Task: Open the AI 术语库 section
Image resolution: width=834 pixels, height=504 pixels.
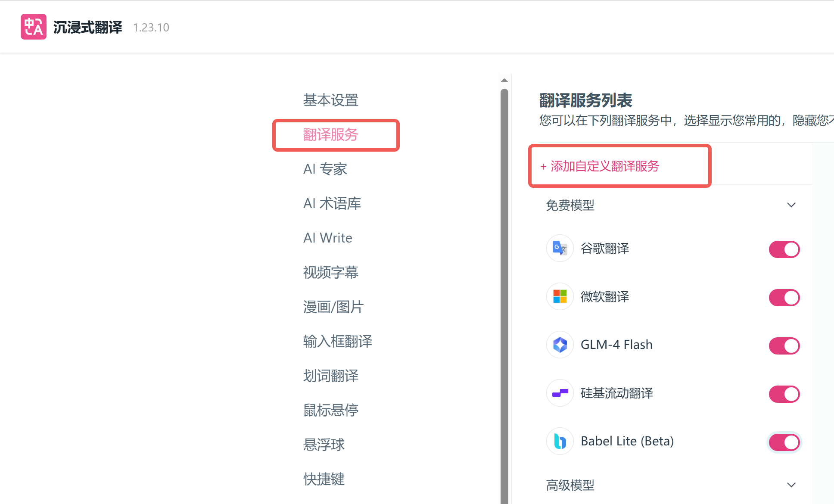Action: [332, 203]
